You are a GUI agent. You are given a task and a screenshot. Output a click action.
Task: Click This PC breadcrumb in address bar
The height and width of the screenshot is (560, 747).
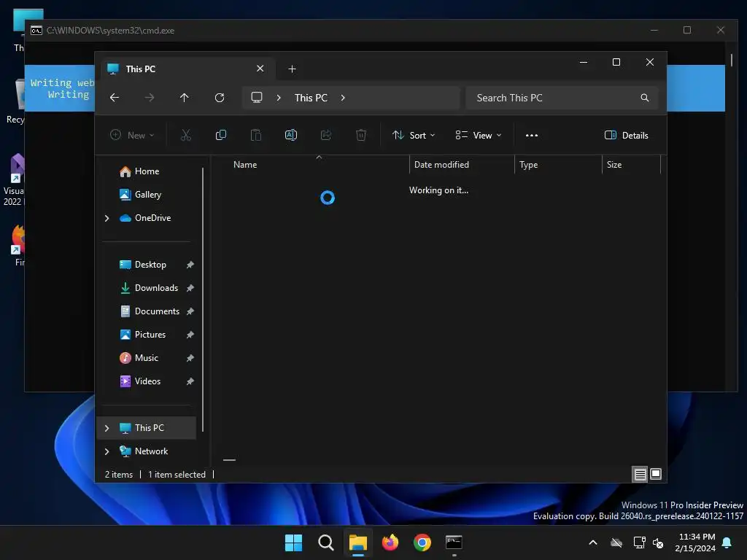click(311, 98)
